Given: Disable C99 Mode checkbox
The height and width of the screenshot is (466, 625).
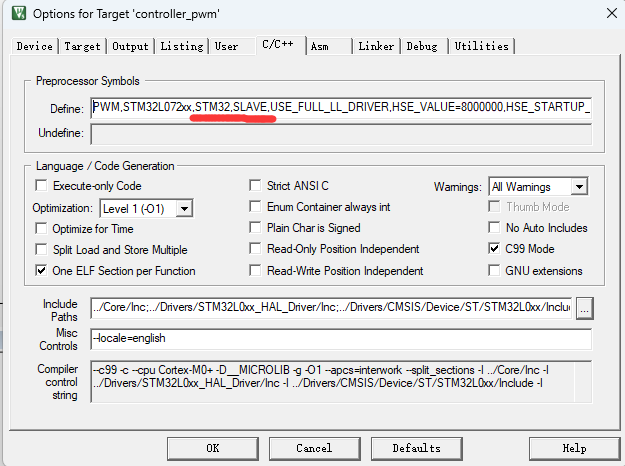Looking at the screenshot, I should pos(495,249).
